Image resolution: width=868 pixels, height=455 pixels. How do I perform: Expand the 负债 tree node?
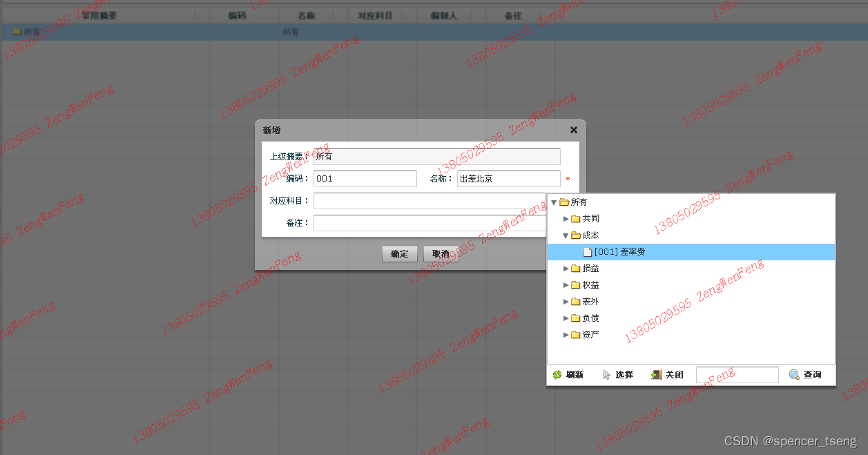pos(566,318)
